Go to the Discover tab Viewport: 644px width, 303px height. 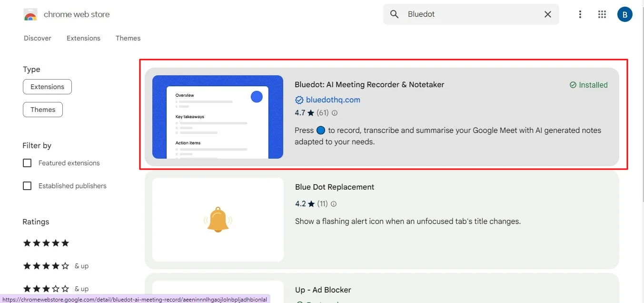point(38,38)
